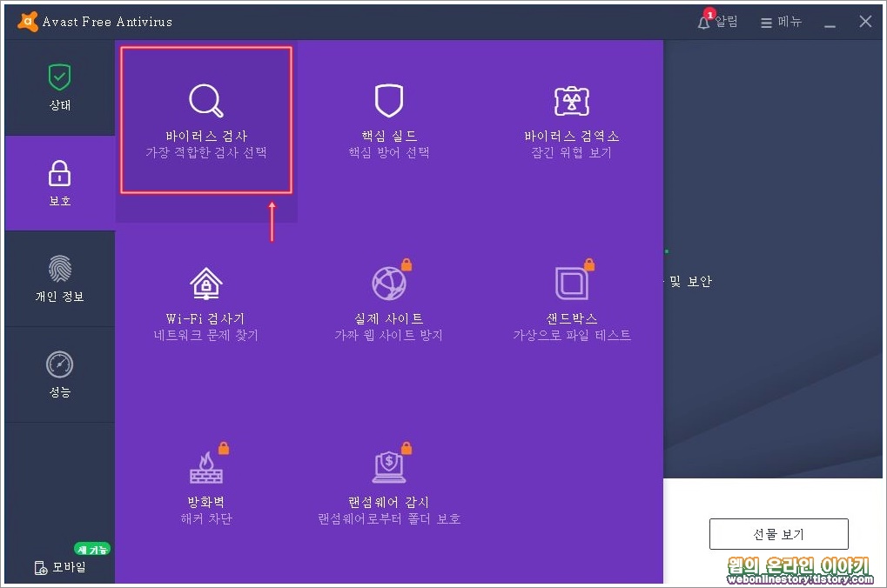The width and height of the screenshot is (887, 588).
Task: Click the orange lock badge on 실제 사이트
Action: pyautogui.click(x=407, y=264)
